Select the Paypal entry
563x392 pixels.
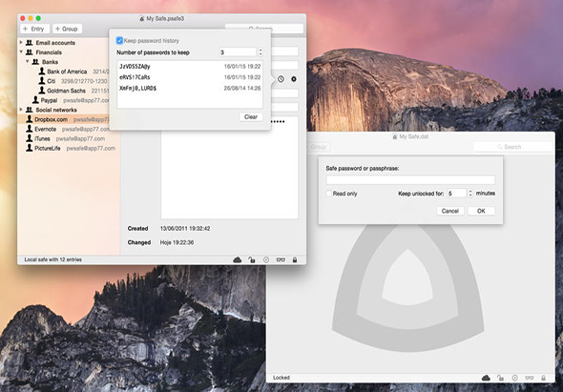coord(68,100)
